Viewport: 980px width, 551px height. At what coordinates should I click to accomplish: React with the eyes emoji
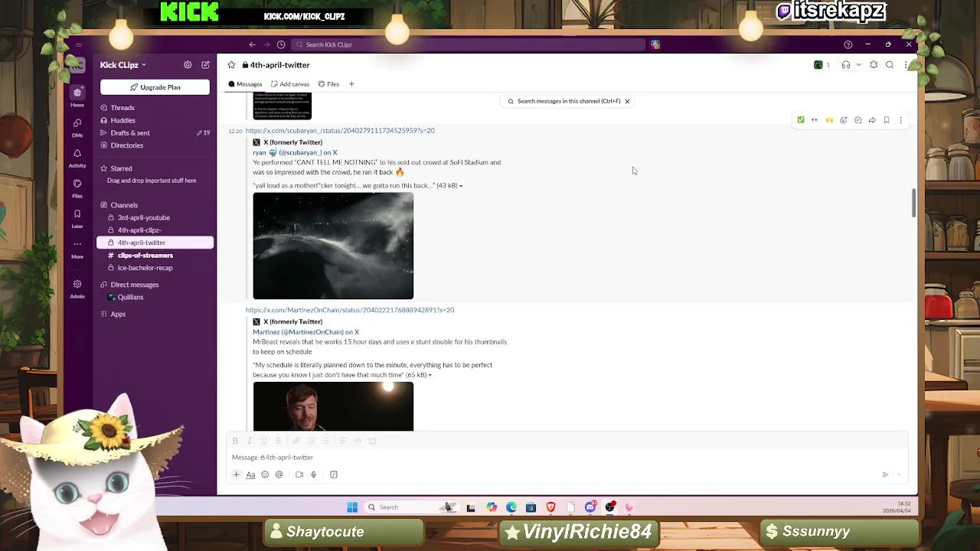click(x=815, y=120)
